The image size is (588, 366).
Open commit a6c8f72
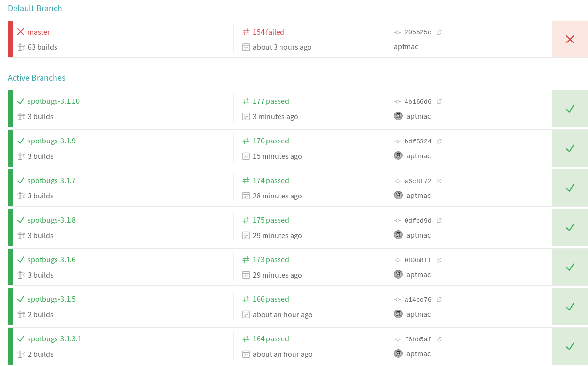[x=418, y=181]
